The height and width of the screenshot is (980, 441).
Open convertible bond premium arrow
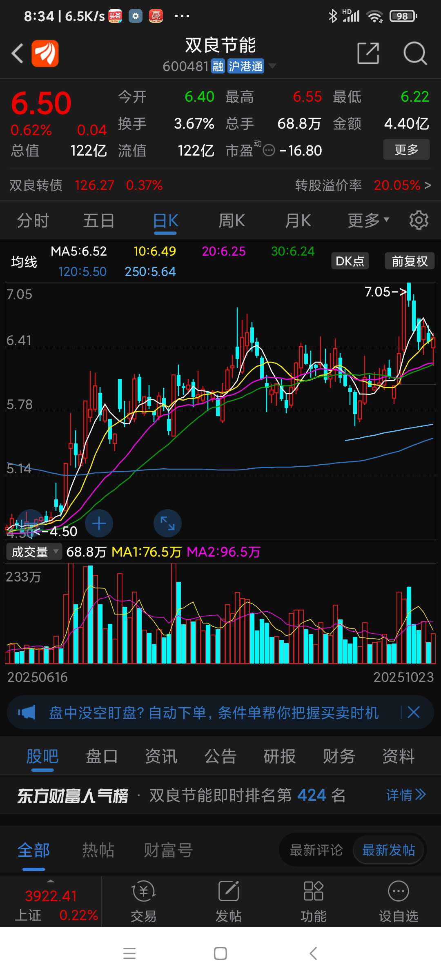click(428, 185)
